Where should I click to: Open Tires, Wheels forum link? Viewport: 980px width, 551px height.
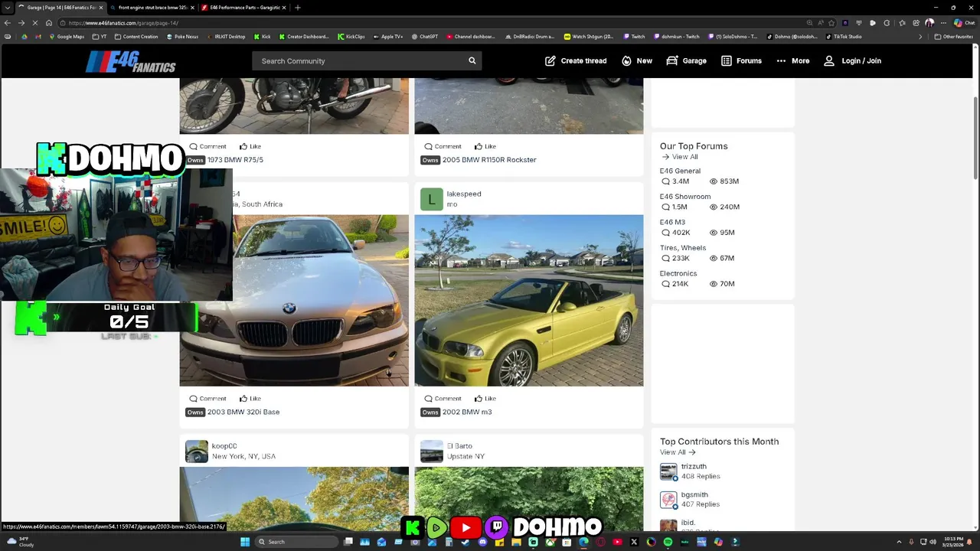point(683,248)
